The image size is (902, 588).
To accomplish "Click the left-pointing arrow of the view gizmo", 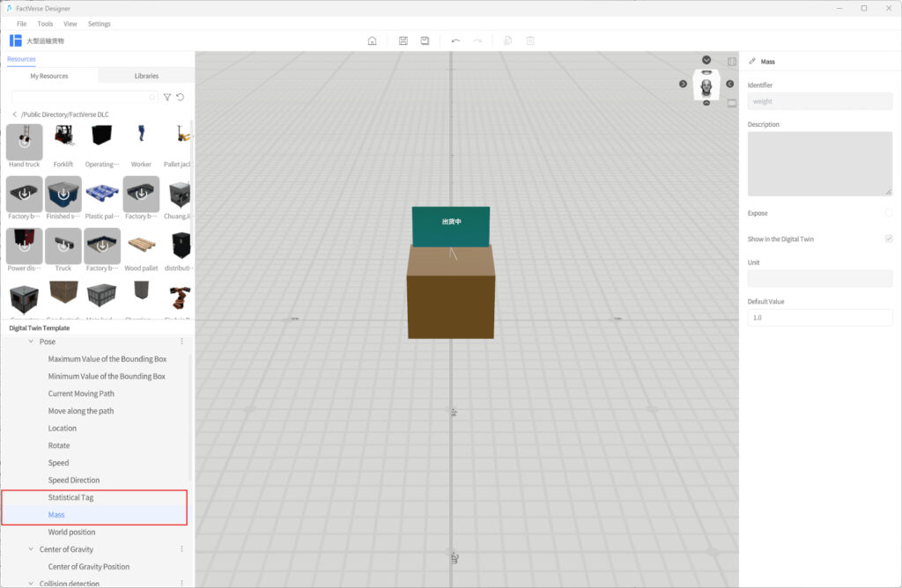I will 729,84.
